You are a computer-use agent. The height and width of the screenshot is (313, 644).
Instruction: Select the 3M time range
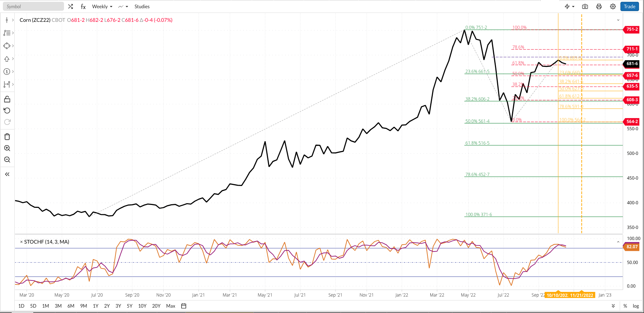point(58,306)
